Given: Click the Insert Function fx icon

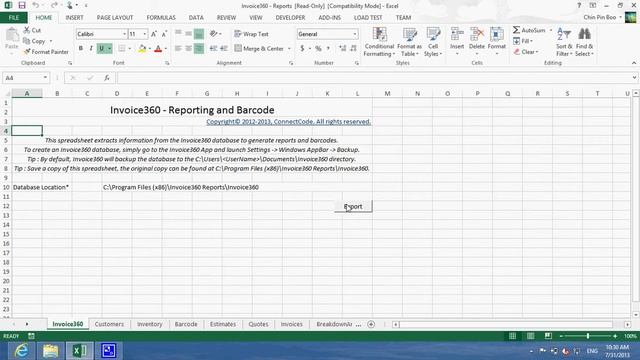Looking at the screenshot, I should [107, 78].
